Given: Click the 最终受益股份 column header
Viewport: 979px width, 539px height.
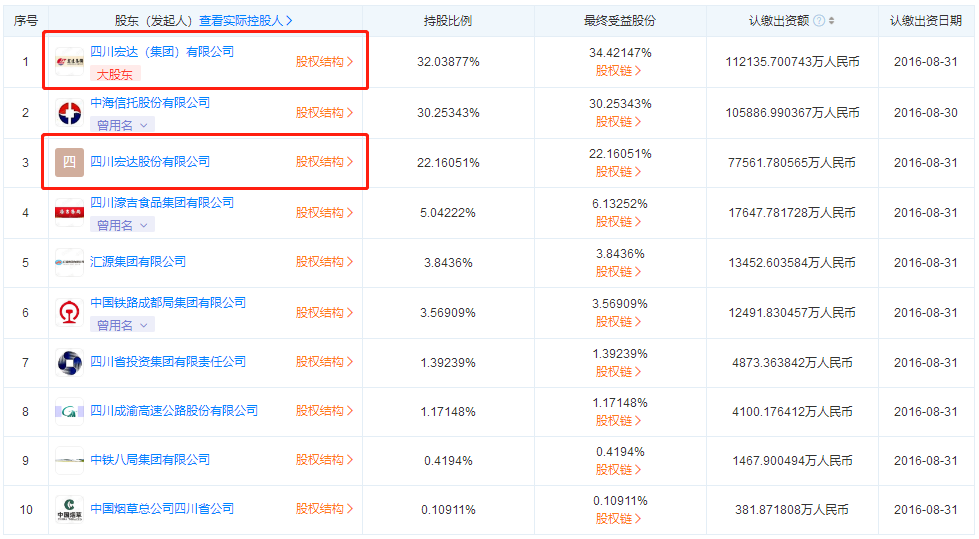Looking at the screenshot, I should tap(620, 21).
